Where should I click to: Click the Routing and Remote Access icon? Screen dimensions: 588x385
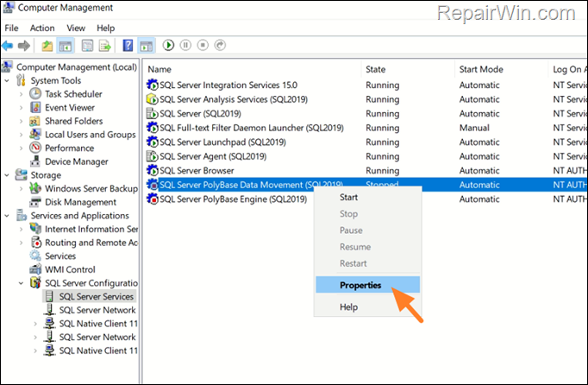click(35, 243)
